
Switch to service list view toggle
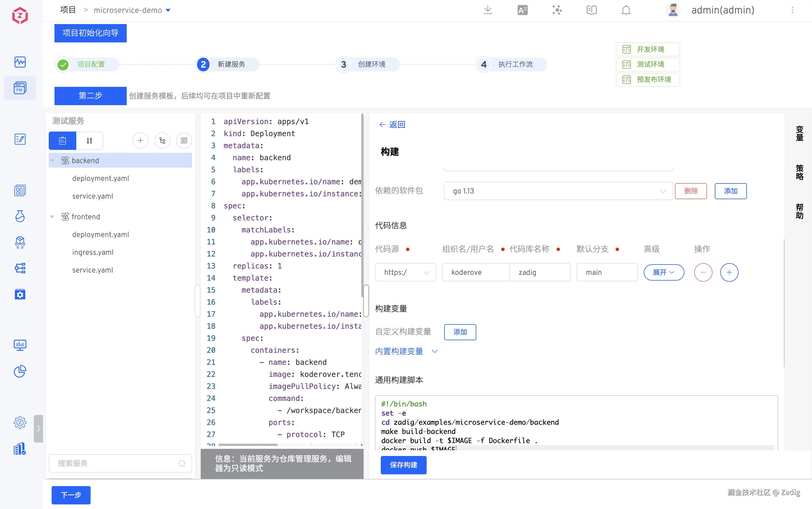click(63, 141)
